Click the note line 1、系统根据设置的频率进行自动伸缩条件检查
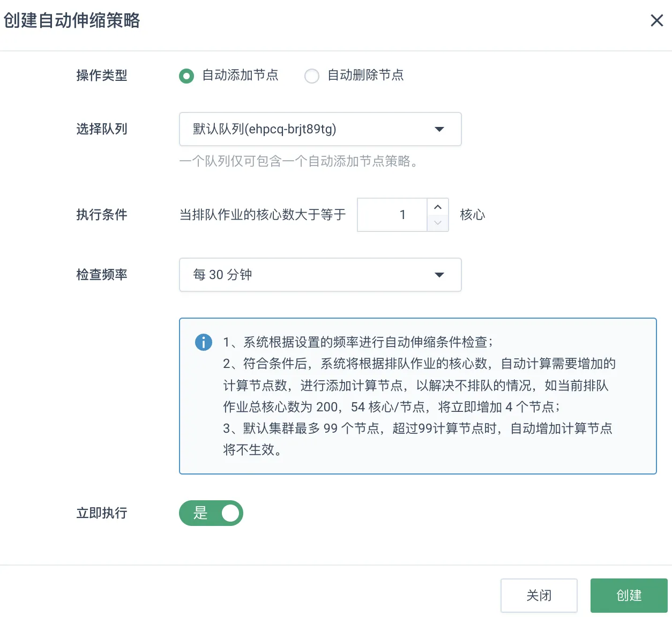 pyautogui.click(x=358, y=342)
